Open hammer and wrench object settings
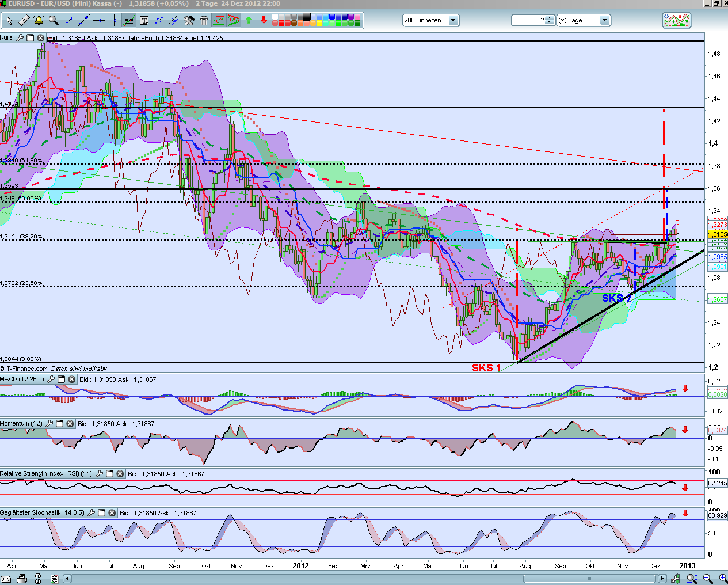 click(x=189, y=21)
